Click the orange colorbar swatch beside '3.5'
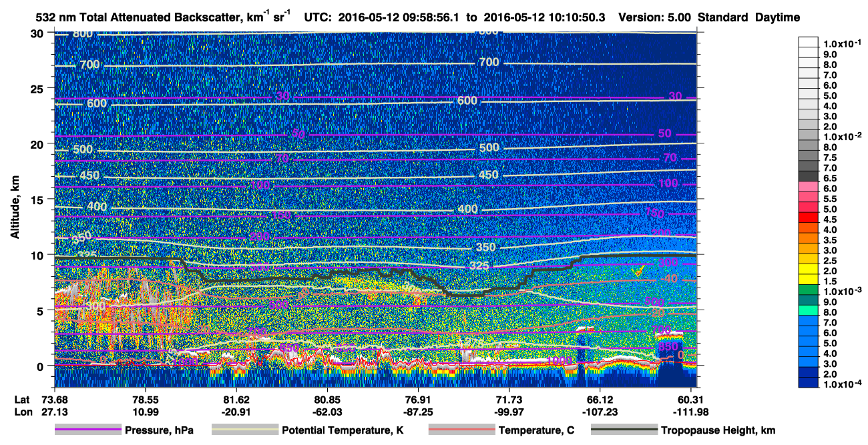The image size is (868, 445). click(x=809, y=239)
